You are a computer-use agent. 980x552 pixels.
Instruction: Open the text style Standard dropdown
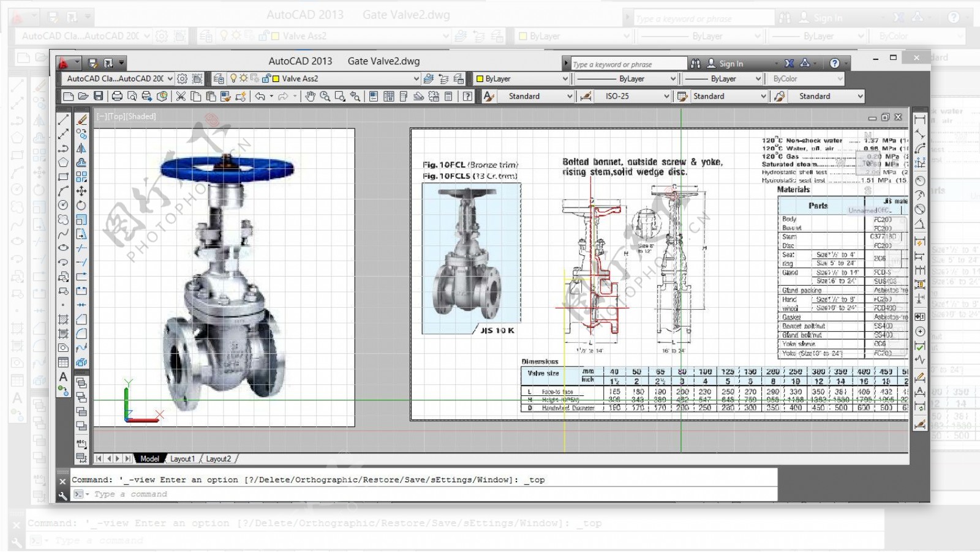[x=570, y=96]
